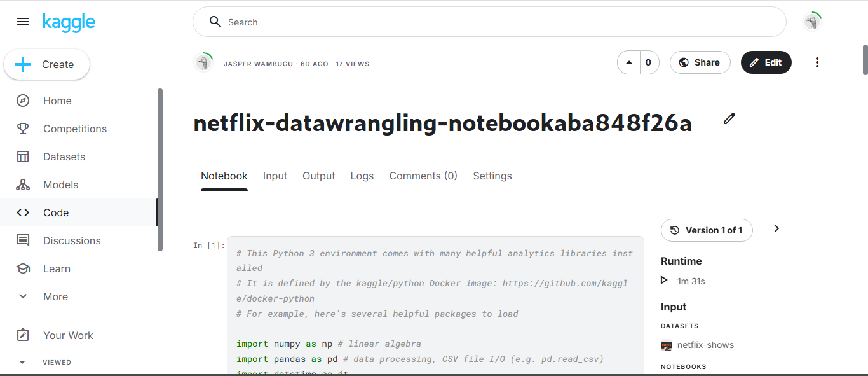Collapse the side panel with chevron arrow

tap(776, 228)
